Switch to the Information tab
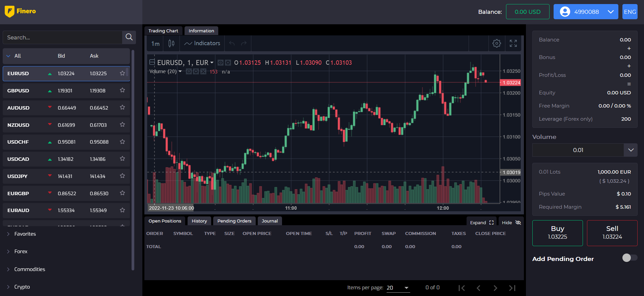This screenshot has height=296, width=644. (x=201, y=31)
